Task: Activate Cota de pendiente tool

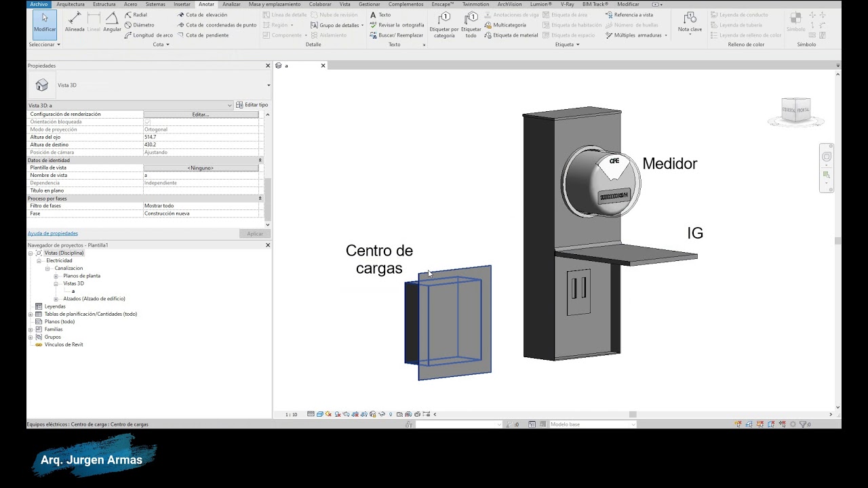Action: [203, 35]
